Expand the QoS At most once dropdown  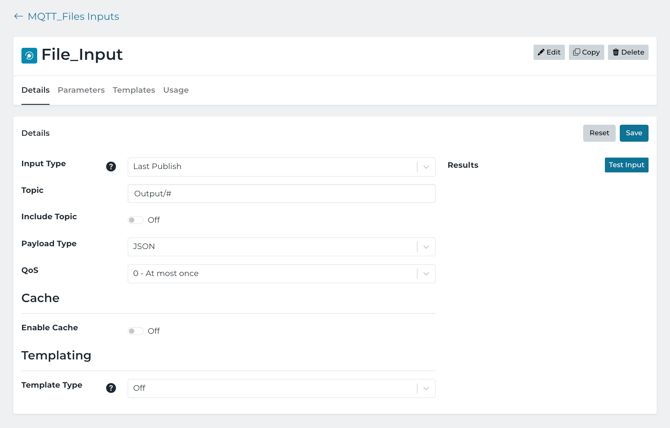coord(281,273)
